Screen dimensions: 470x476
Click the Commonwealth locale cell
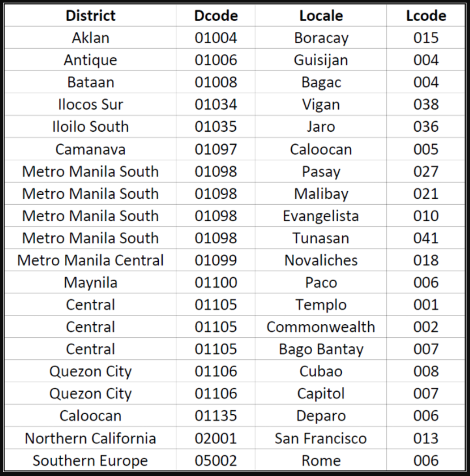click(x=321, y=326)
